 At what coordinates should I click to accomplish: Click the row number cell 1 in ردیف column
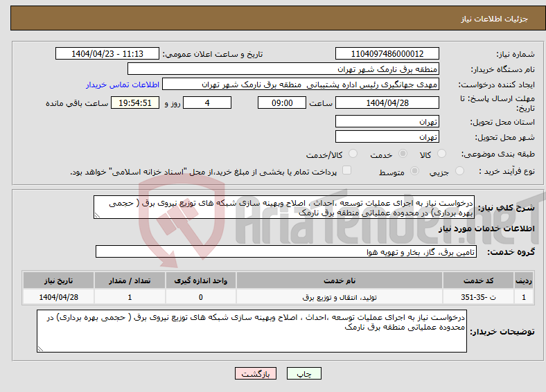pyautogui.click(x=524, y=297)
